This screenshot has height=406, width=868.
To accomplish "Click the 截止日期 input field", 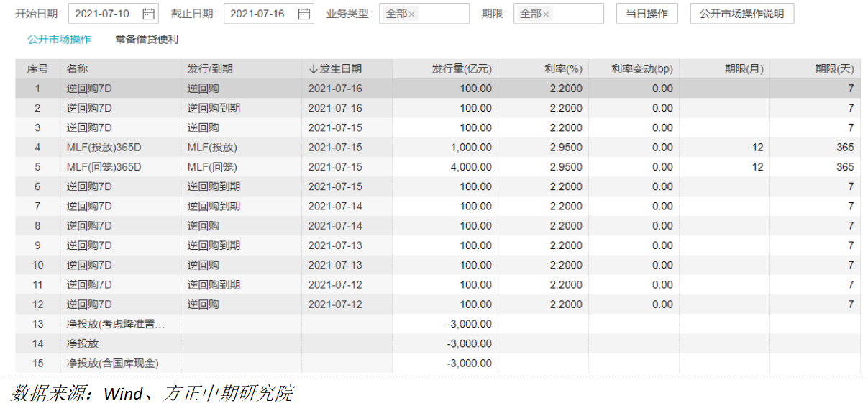I will (259, 14).
